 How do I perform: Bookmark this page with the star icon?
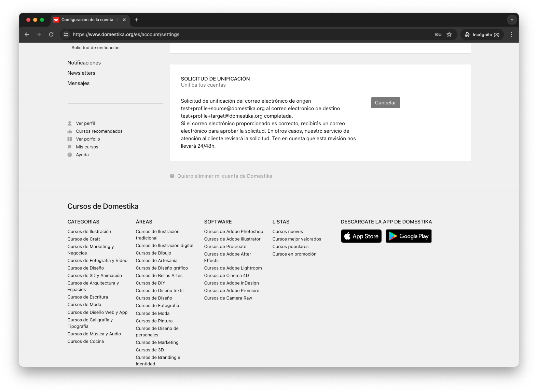coord(449,34)
